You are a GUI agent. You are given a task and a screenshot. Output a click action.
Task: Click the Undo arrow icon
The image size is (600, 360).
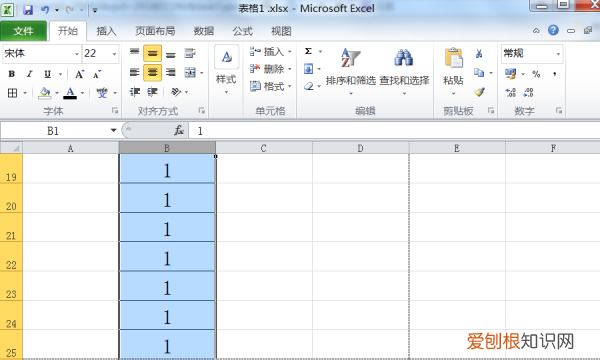pos(45,10)
